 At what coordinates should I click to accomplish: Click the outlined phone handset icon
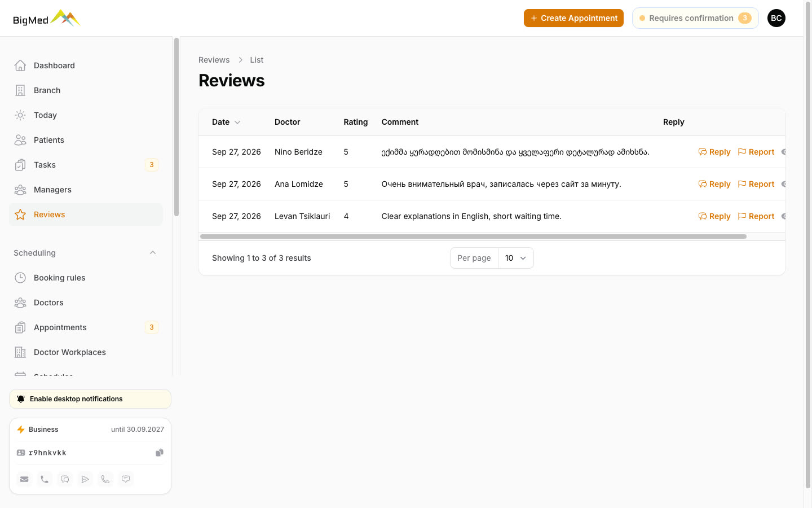[105, 479]
